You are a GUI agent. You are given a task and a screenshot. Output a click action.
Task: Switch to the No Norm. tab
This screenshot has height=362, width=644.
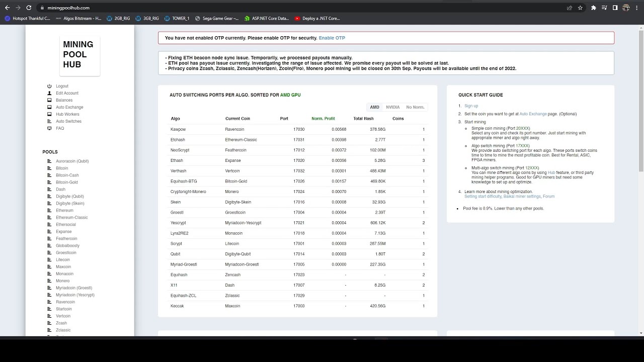point(415,107)
